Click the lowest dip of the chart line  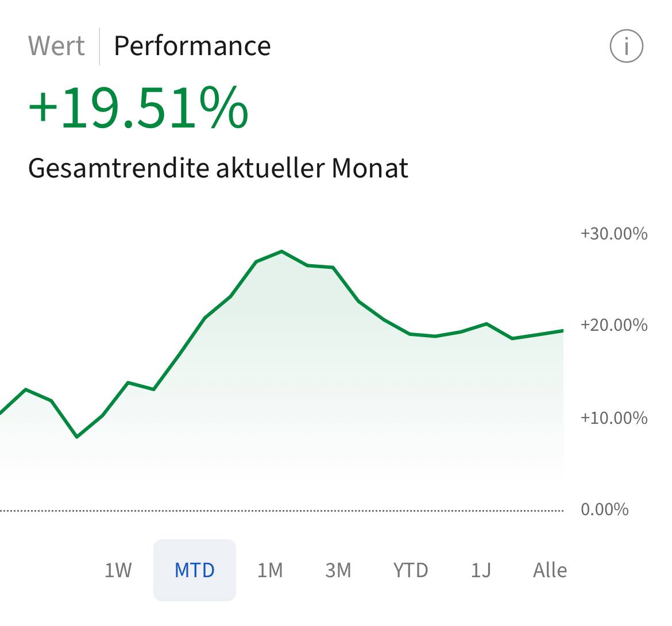click(x=77, y=436)
